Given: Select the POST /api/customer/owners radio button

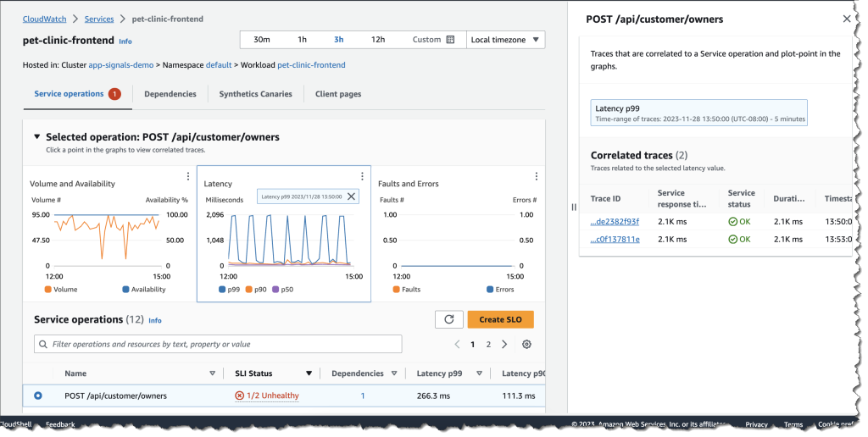Looking at the screenshot, I should point(38,396).
